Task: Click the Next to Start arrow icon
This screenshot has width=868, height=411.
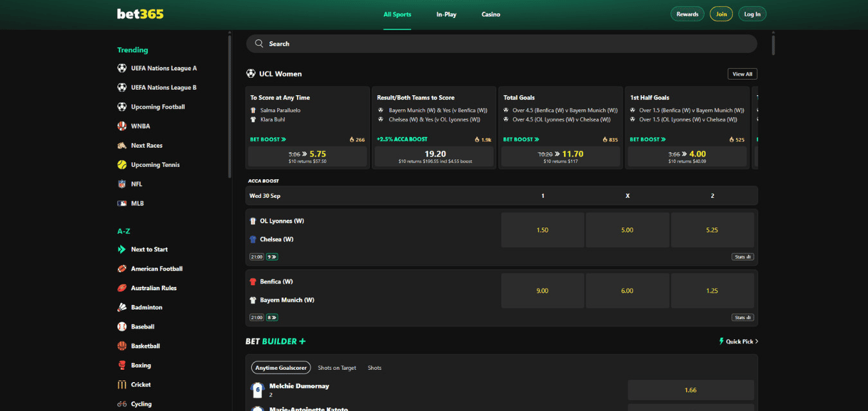Action: point(122,249)
